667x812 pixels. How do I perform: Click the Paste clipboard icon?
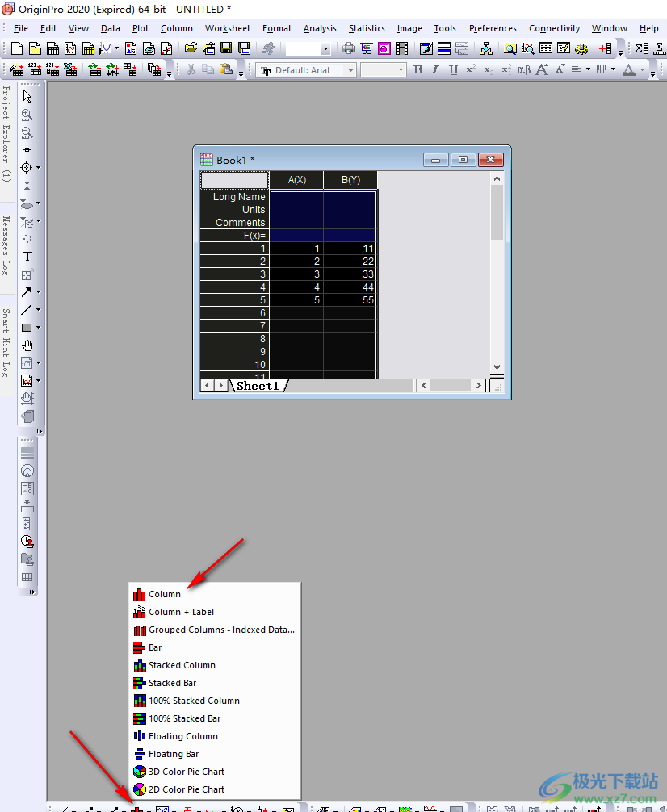(226, 69)
